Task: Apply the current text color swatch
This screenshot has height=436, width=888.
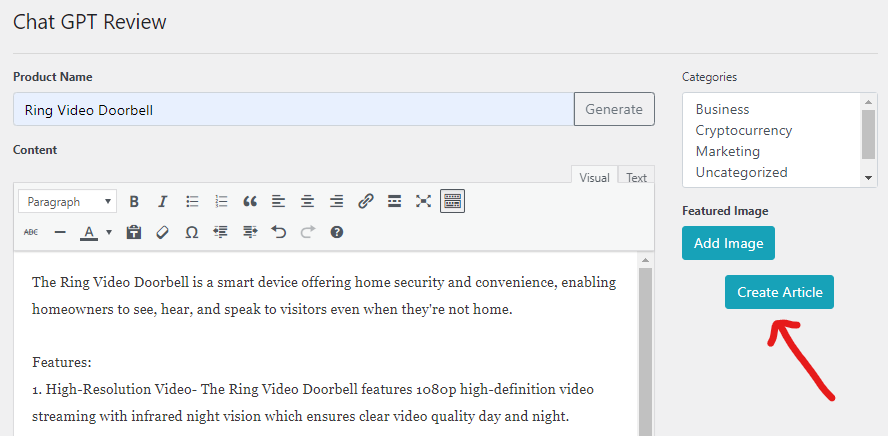Action: [88, 232]
